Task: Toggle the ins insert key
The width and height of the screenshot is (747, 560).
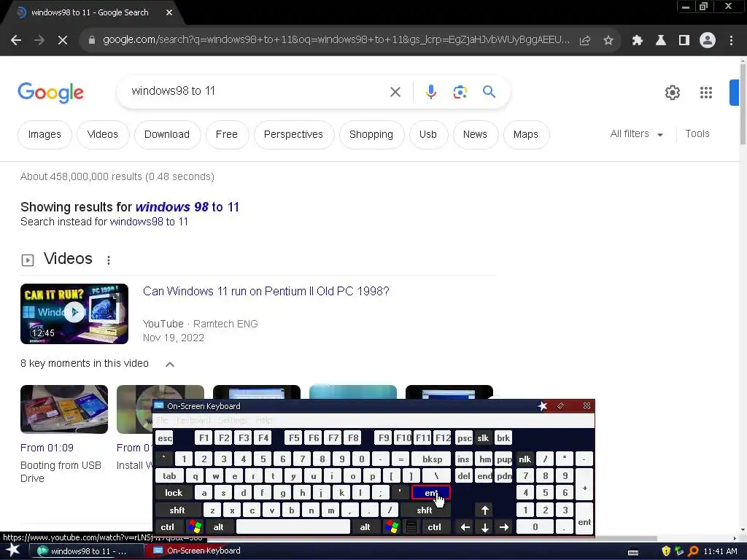Action: pos(463,459)
